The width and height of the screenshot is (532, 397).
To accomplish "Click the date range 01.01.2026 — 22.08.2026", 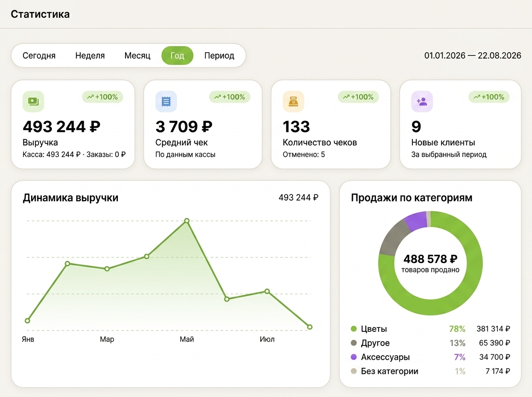I will tap(473, 55).
